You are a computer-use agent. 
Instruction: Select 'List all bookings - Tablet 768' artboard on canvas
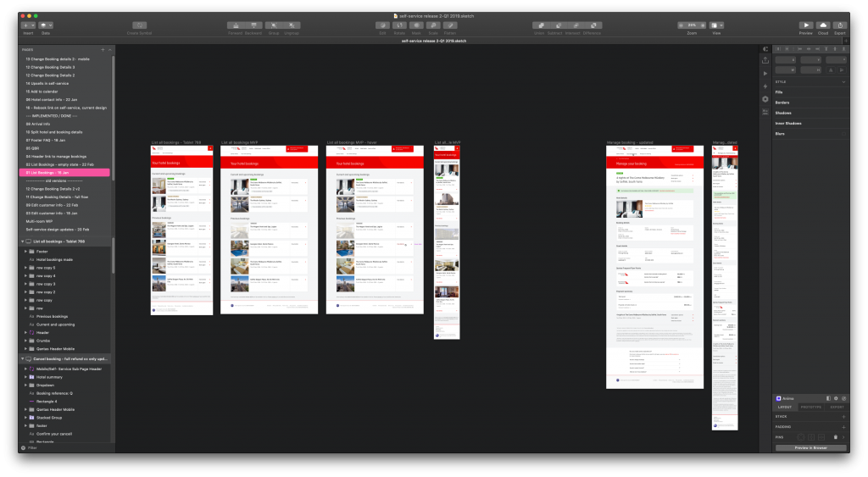[x=181, y=230]
